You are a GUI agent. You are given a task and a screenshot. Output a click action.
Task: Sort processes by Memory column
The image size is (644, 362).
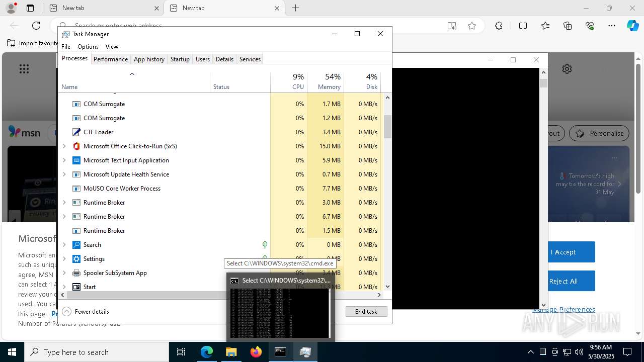(326, 81)
